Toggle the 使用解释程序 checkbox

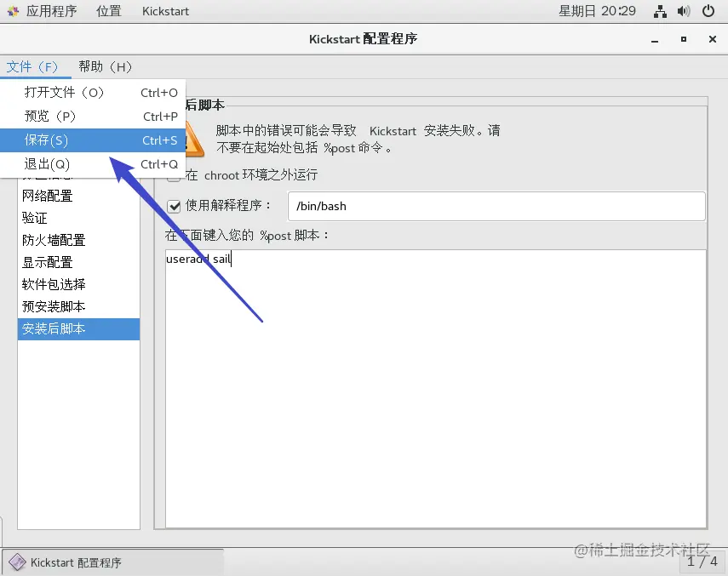click(174, 206)
